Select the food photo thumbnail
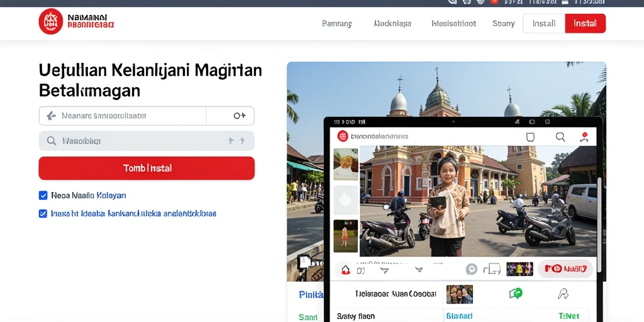The height and width of the screenshot is (322, 644). click(x=346, y=164)
